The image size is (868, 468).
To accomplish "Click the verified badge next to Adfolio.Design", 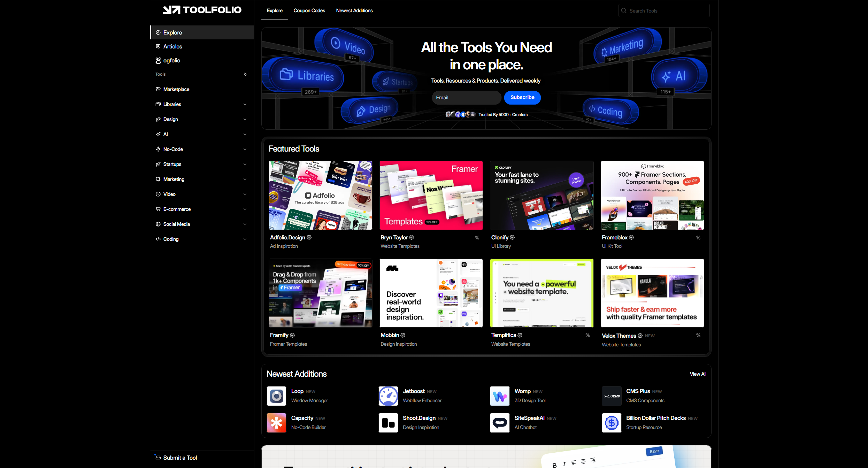I will [309, 237].
